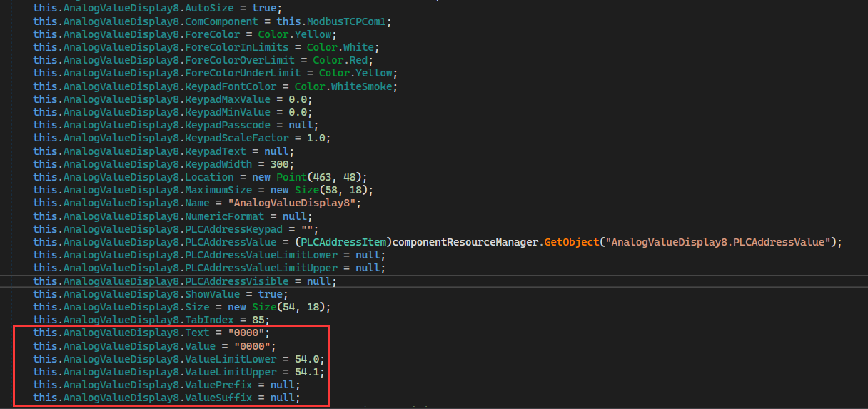Click the ForeColorOverLimit Color.Red line
This screenshot has width=868, height=409.
pyautogui.click(x=203, y=60)
